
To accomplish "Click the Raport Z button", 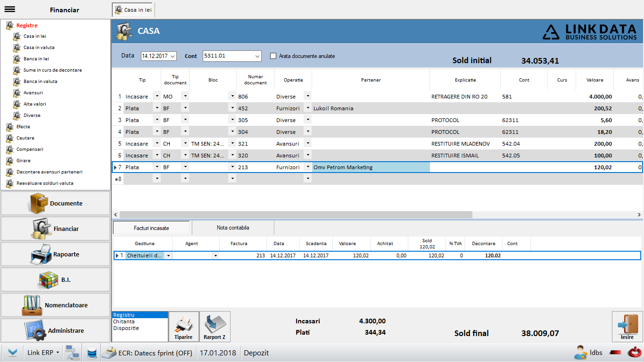I will click(215, 326).
